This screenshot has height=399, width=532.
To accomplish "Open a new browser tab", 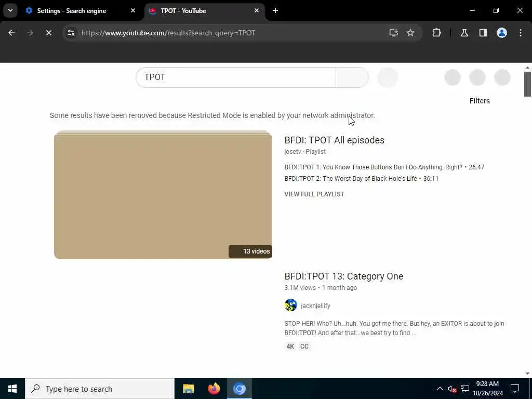I will [275, 10].
